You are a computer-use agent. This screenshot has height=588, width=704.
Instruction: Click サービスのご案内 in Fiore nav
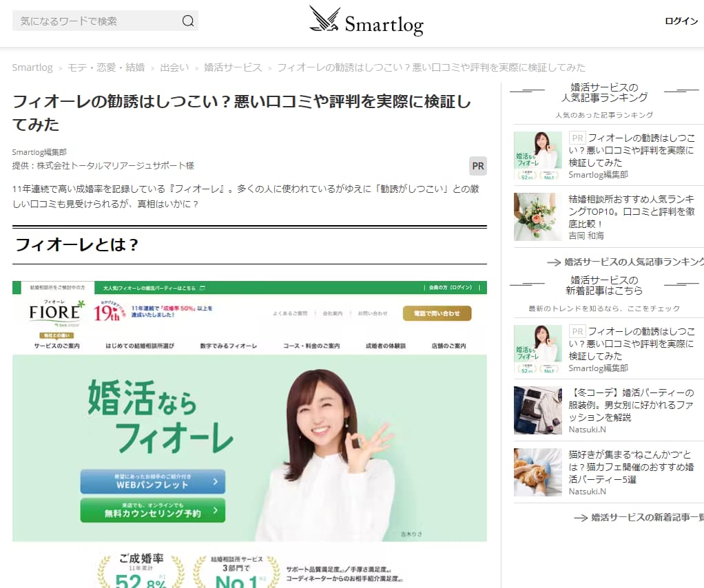57,346
